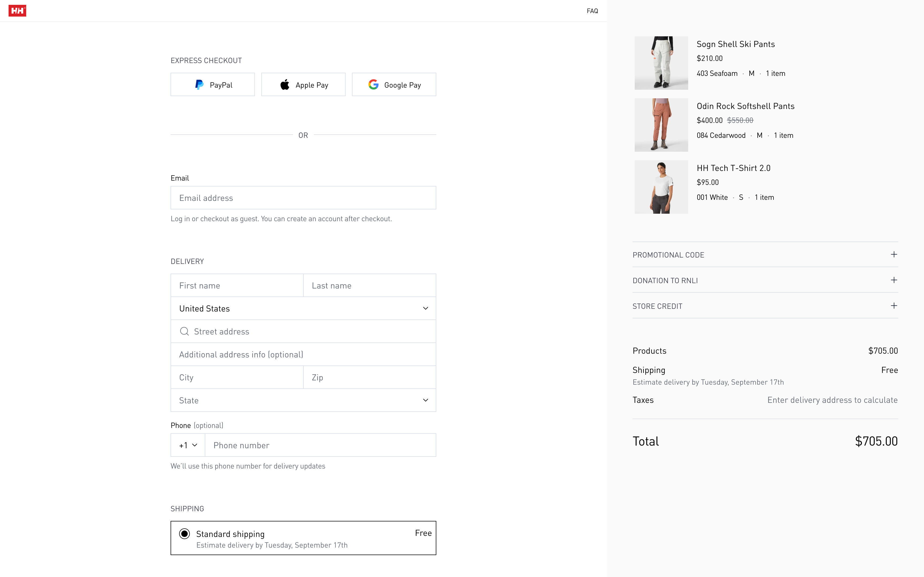This screenshot has width=924, height=577.
Task: Expand the Promotional Code section
Action: pyautogui.click(x=668, y=255)
